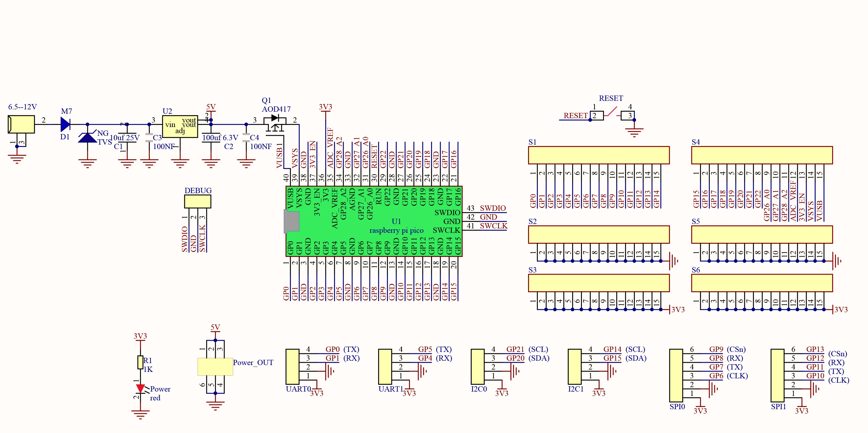The image size is (868, 433).
Task: Select the GP5 net label on UART1
Action: coord(425,349)
